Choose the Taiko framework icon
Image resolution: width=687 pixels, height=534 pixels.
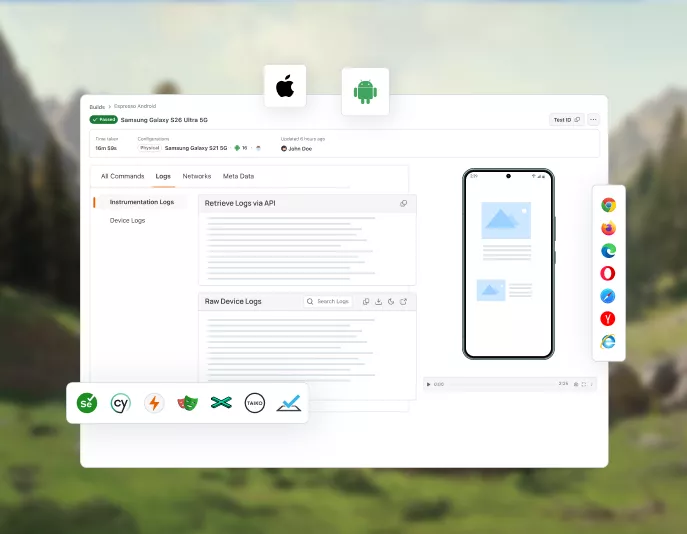pos(255,403)
